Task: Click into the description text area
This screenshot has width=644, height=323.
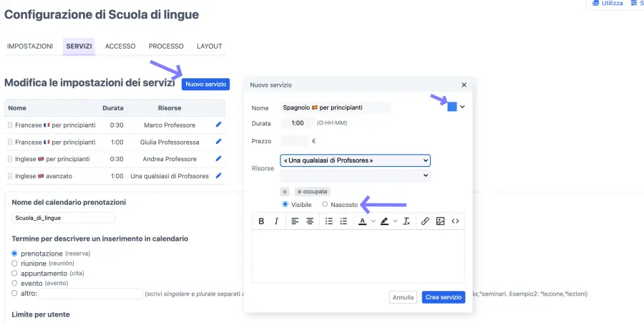Action: [x=358, y=256]
